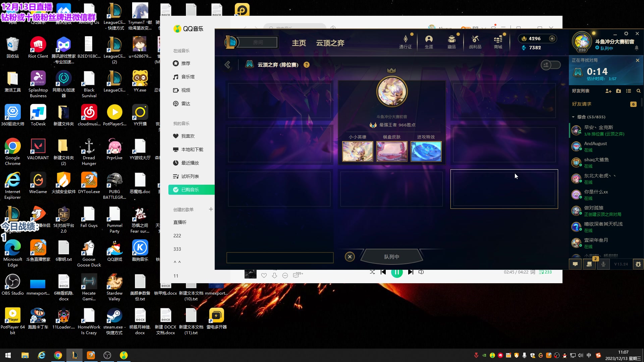
Task: Collapse the 综合 friends group
Action: 573,117
